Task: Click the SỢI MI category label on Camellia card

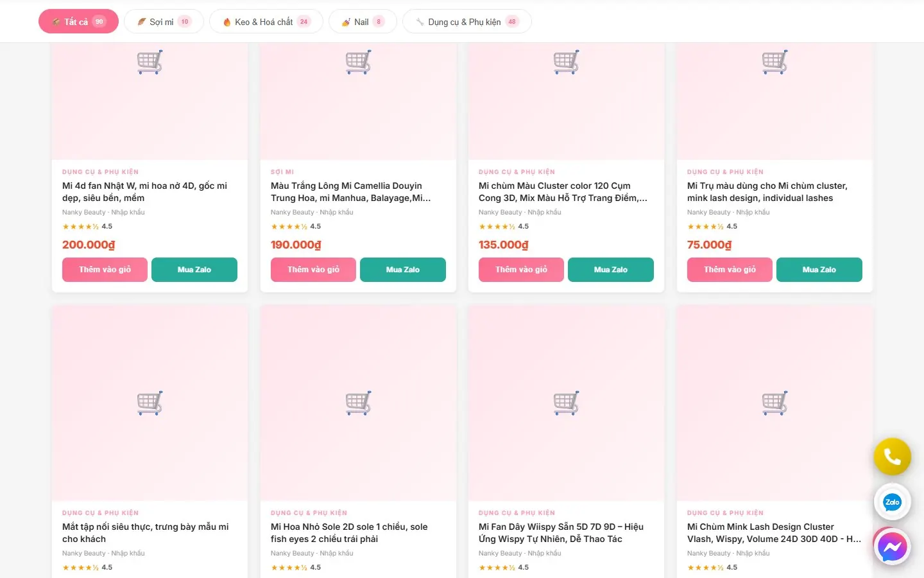Action: [x=282, y=172]
